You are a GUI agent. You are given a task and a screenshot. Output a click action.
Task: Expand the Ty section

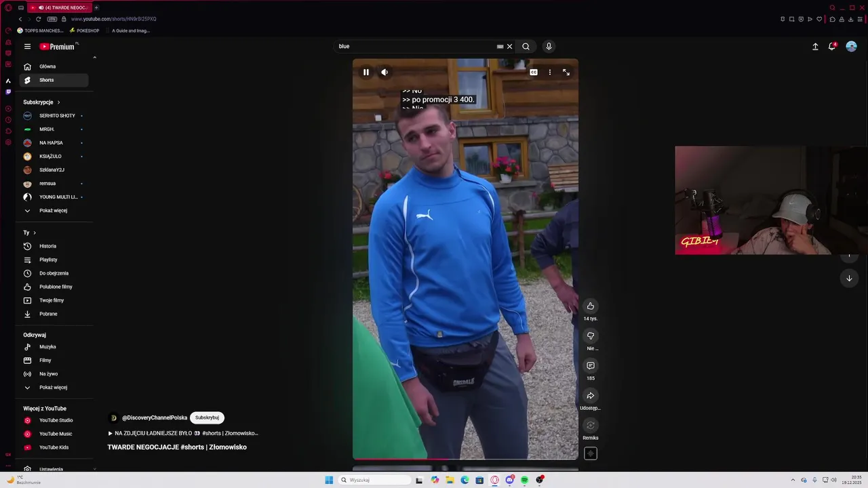(30, 233)
